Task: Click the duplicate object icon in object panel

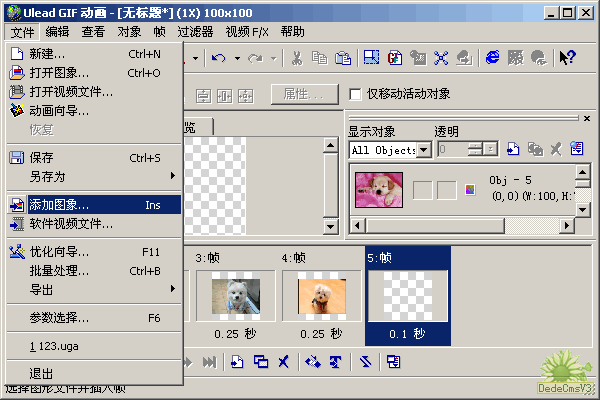Action: [x=535, y=149]
